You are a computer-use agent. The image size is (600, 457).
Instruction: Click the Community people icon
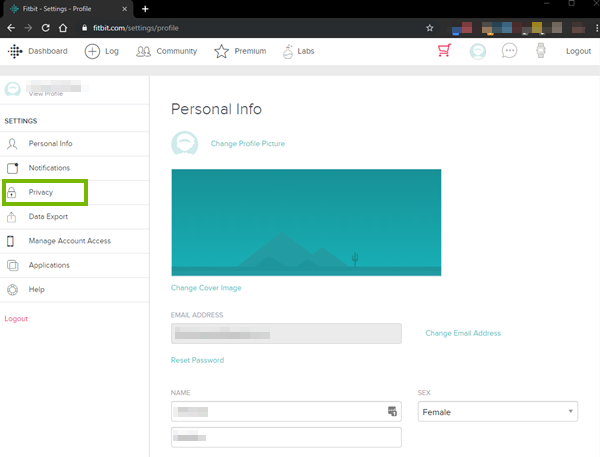pos(143,51)
